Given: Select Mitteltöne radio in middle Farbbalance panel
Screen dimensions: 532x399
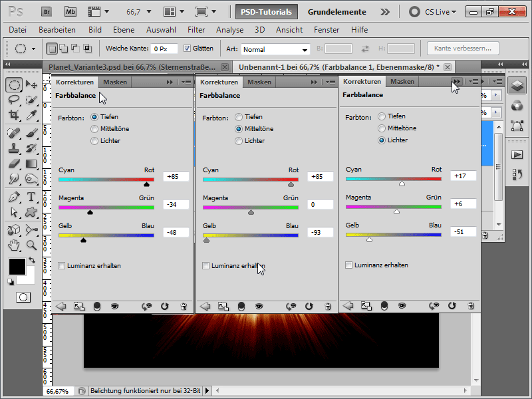Looking at the screenshot, I should [x=239, y=129].
